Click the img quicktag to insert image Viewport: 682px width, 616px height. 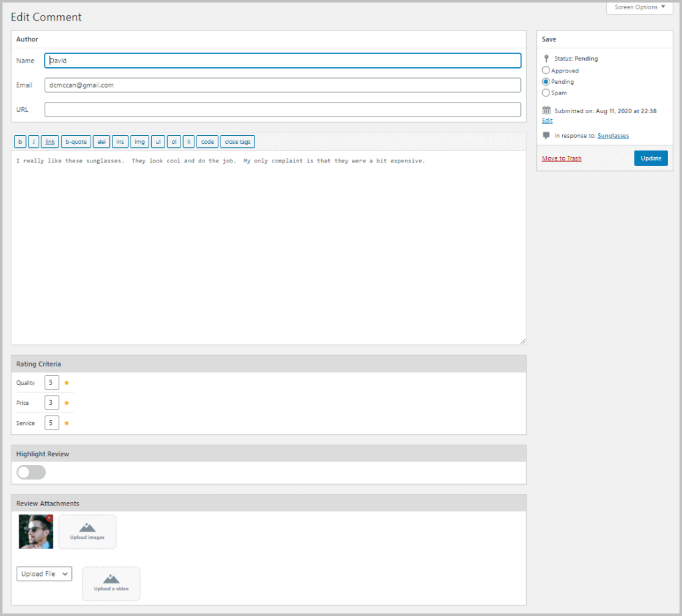point(139,141)
